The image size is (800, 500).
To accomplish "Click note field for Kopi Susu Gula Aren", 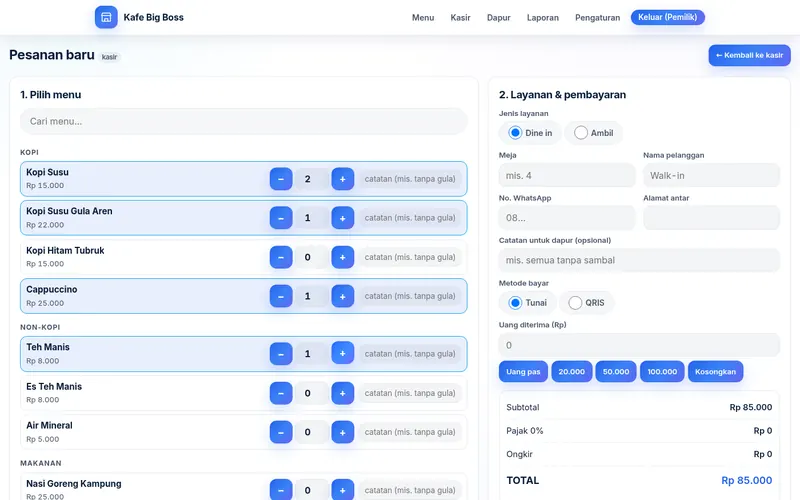I will pos(410,218).
